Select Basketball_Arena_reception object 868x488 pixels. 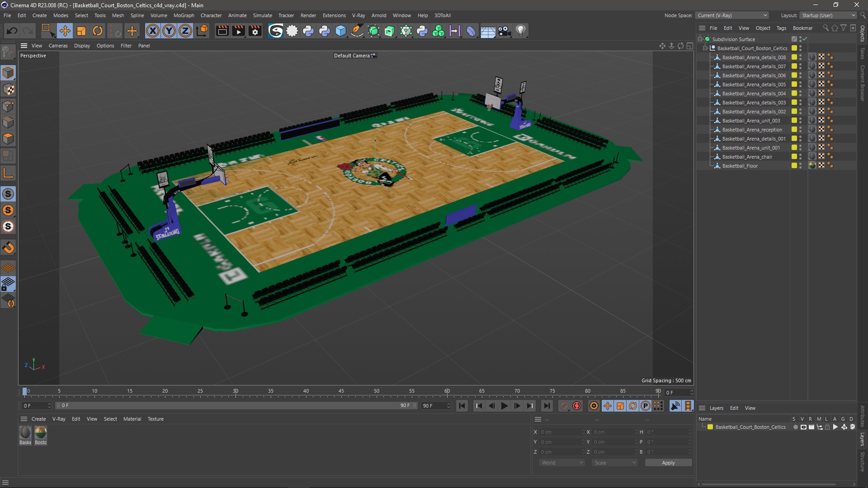point(752,130)
